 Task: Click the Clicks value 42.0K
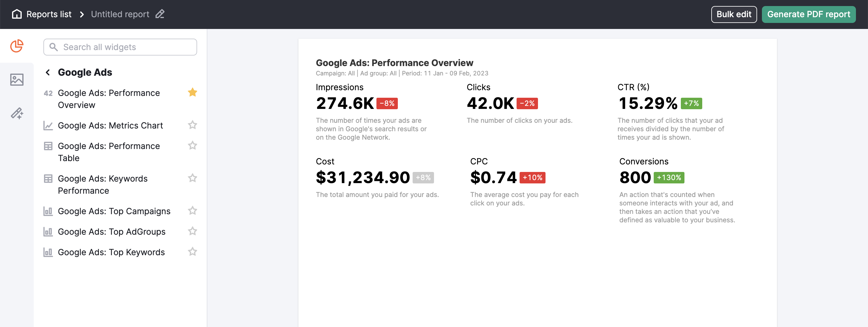coord(490,103)
